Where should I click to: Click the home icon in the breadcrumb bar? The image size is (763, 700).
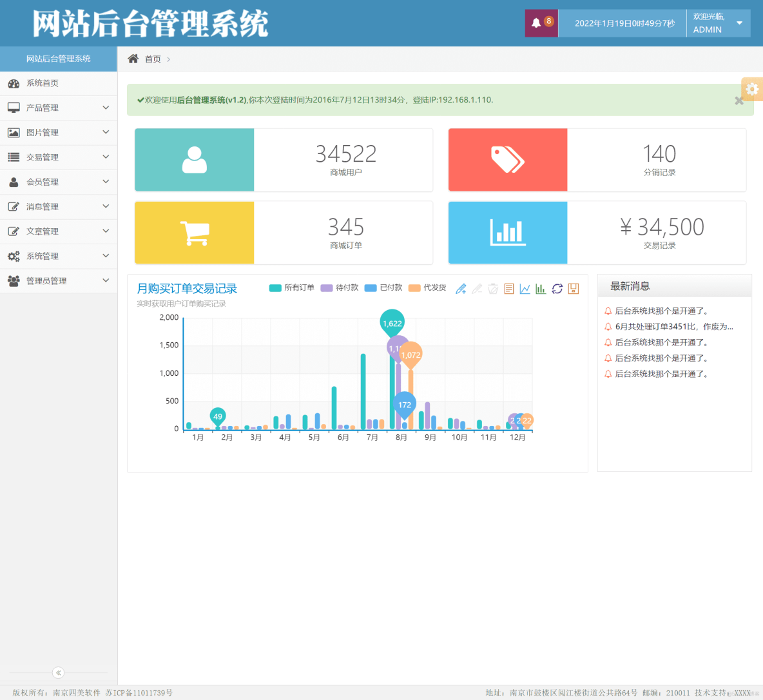point(134,59)
